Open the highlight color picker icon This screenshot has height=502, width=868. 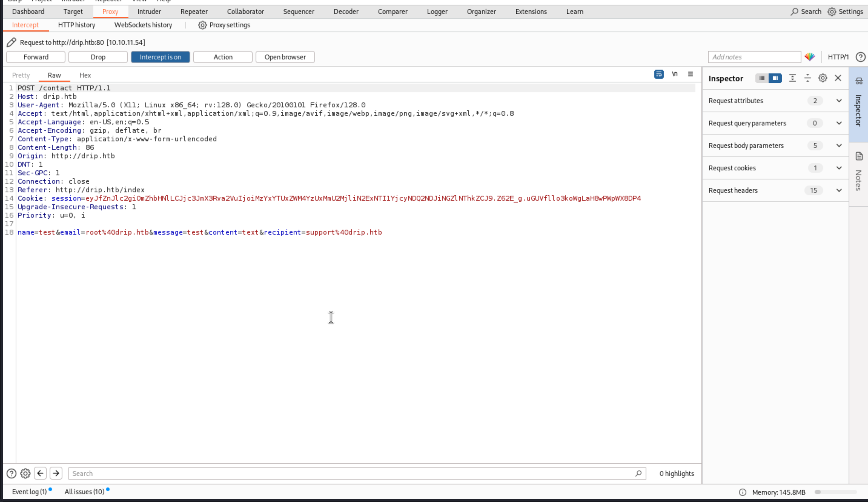tap(810, 57)
